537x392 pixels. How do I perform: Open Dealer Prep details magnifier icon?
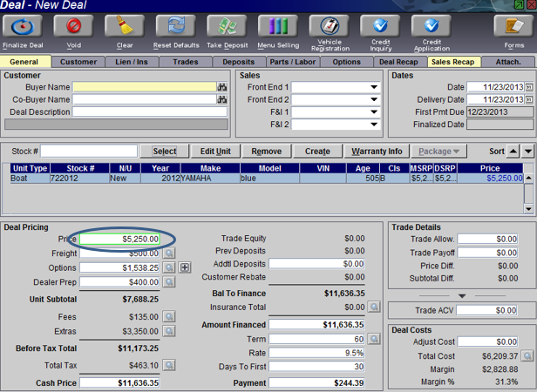169,282
